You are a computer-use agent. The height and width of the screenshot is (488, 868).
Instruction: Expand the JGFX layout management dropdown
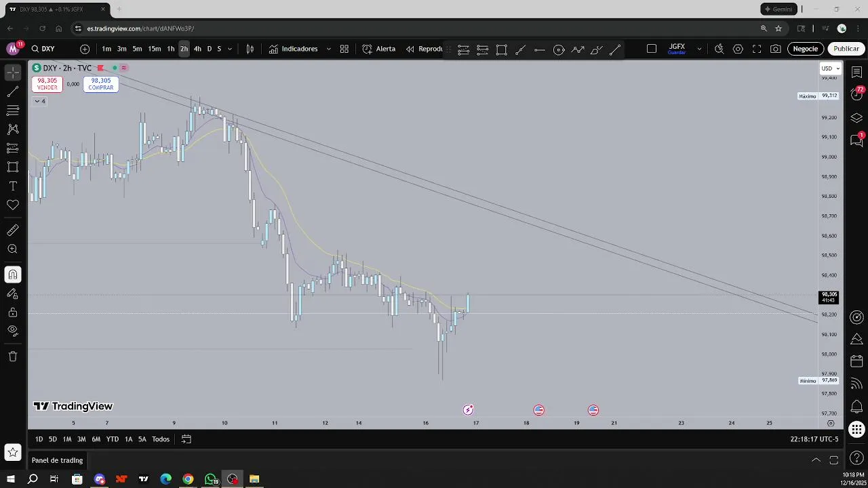click(x=699, y=49)
